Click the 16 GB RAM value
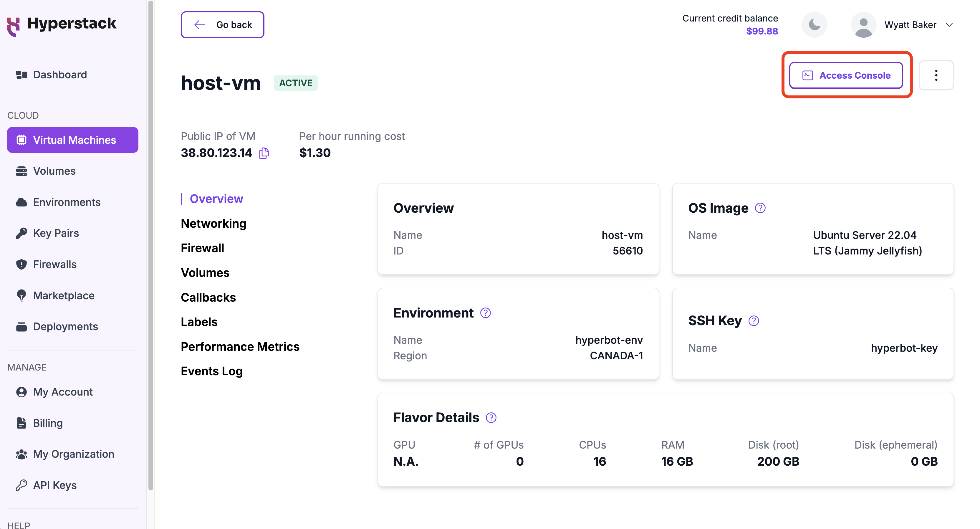Viewport: 980px width, 529px height. pos(677,462)
